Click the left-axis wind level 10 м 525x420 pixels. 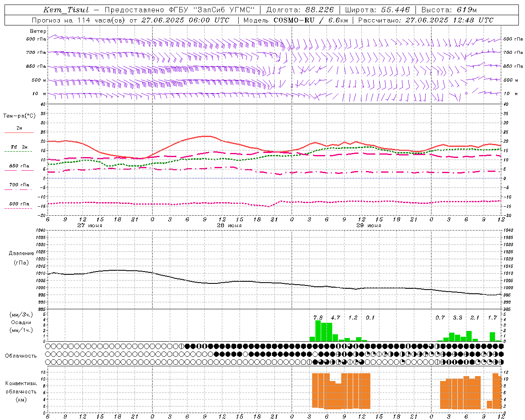(39, 94)
